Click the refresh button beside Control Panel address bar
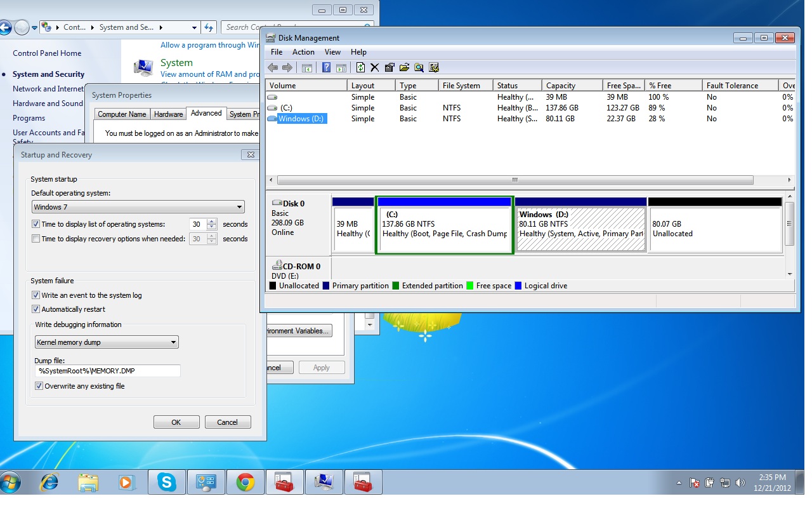Image resolution: width=812 pixels, height=508 pixels. click(x=209, y=27)
